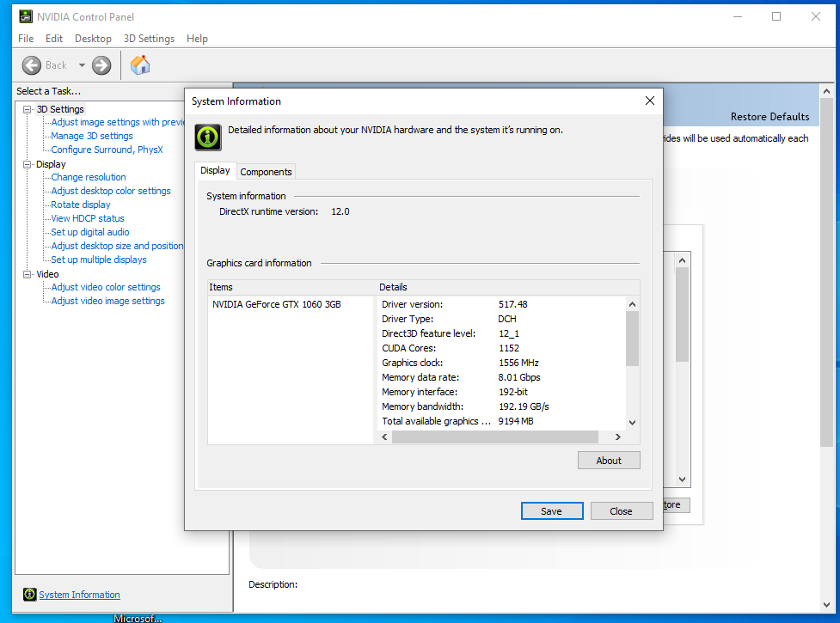840x623 pixels.
Task: Select NVIDIA GeForce GTX 1060 3GB item
Action: [x=277, y=304]
